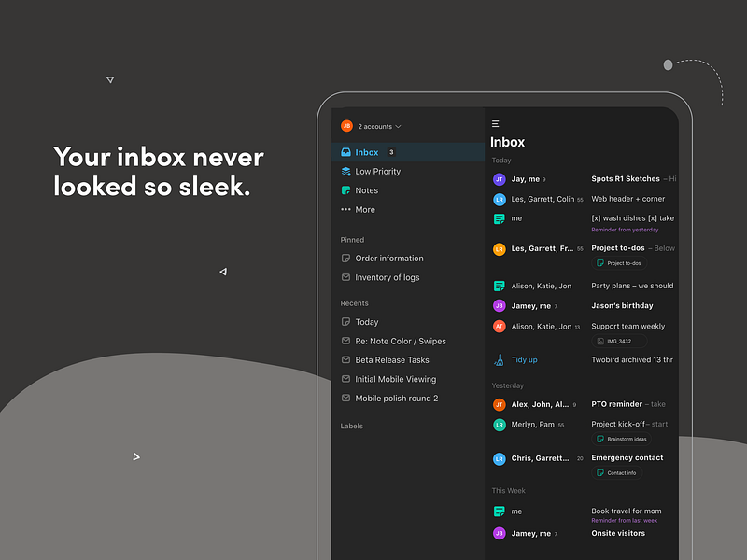Viewport: 747px width, 560px height.
Task: Click the note icon beside Today in Recents
Action: click(x=345, y=322)
